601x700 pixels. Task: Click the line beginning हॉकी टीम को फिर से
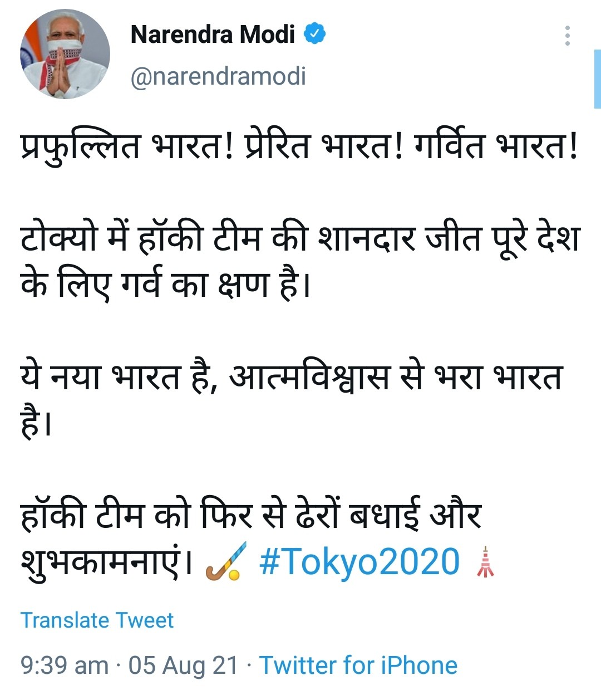(x=250, y=515)
